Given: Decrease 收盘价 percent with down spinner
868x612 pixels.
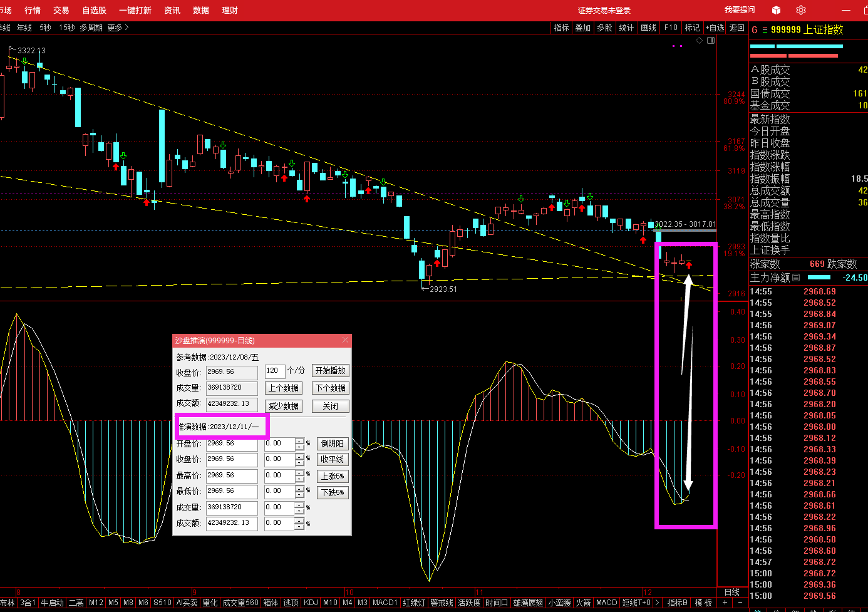Looking at the screenshot, I should [299, 463].
